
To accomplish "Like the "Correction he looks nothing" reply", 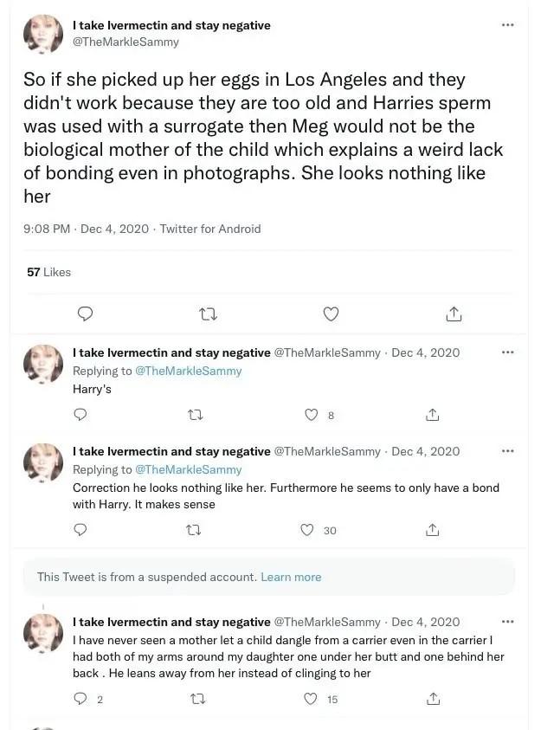I will point(306,530).
